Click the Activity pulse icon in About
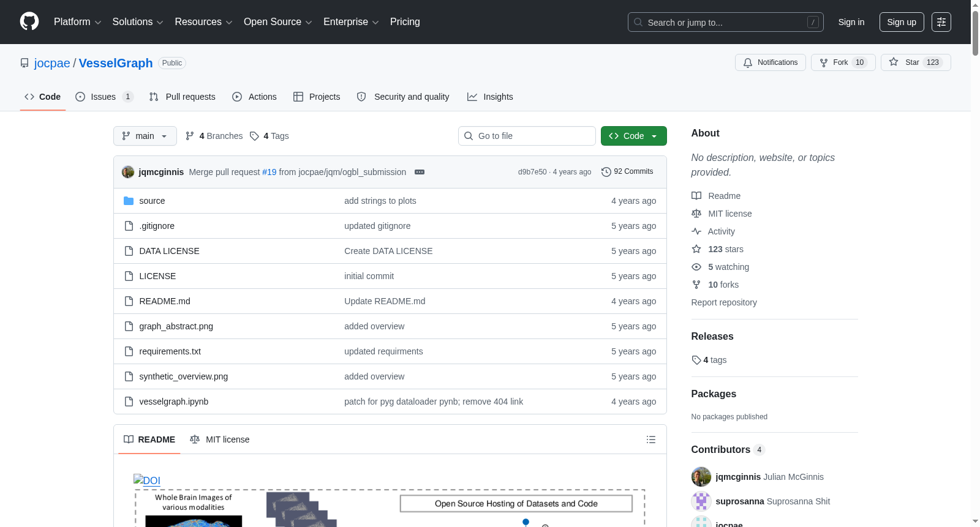The height and width of the screenshot is (527, 980). [696, 231]
